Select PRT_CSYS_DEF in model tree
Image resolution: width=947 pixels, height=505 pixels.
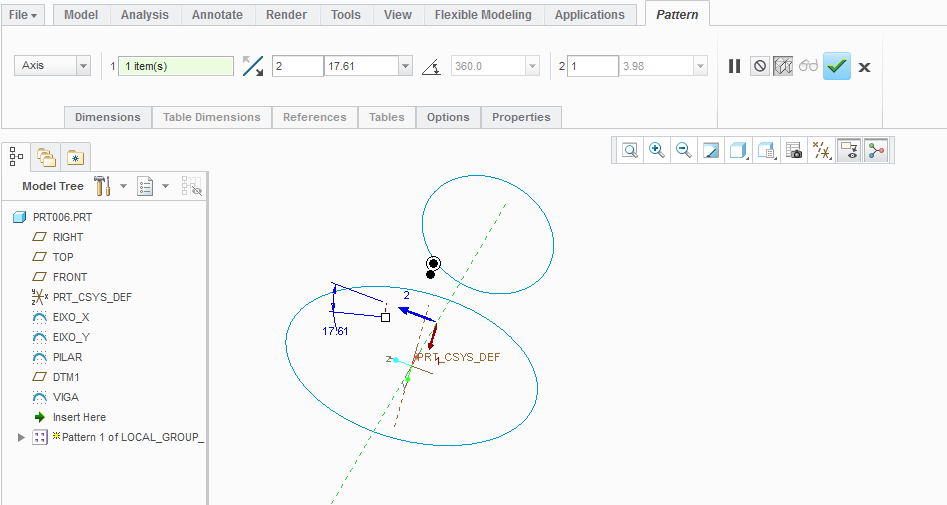pos(92,297)
